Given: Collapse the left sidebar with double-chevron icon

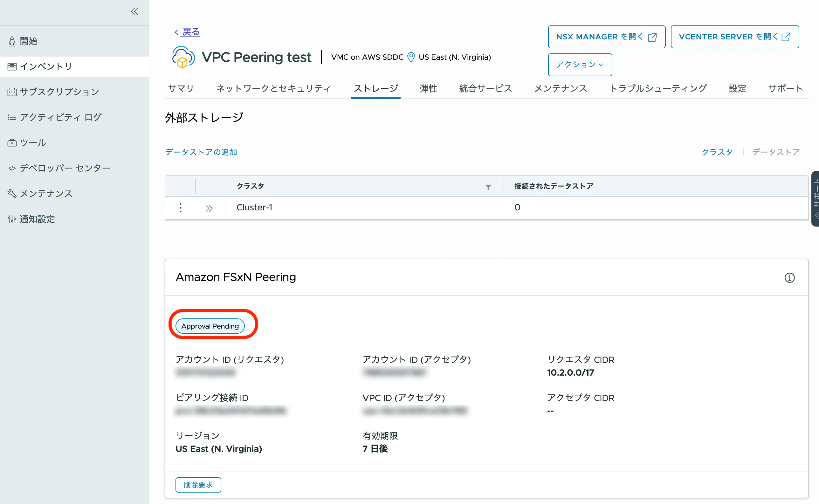Looking at the screenshot, I should tap(134, 12).
